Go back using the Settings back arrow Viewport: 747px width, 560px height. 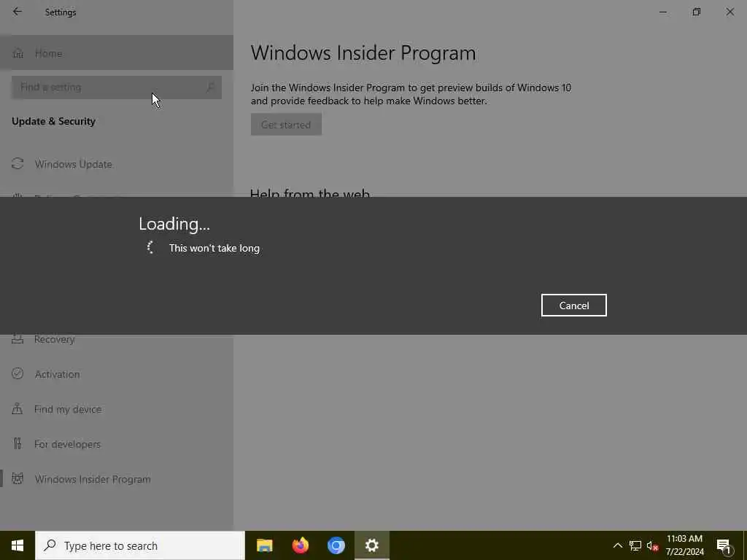18,12
